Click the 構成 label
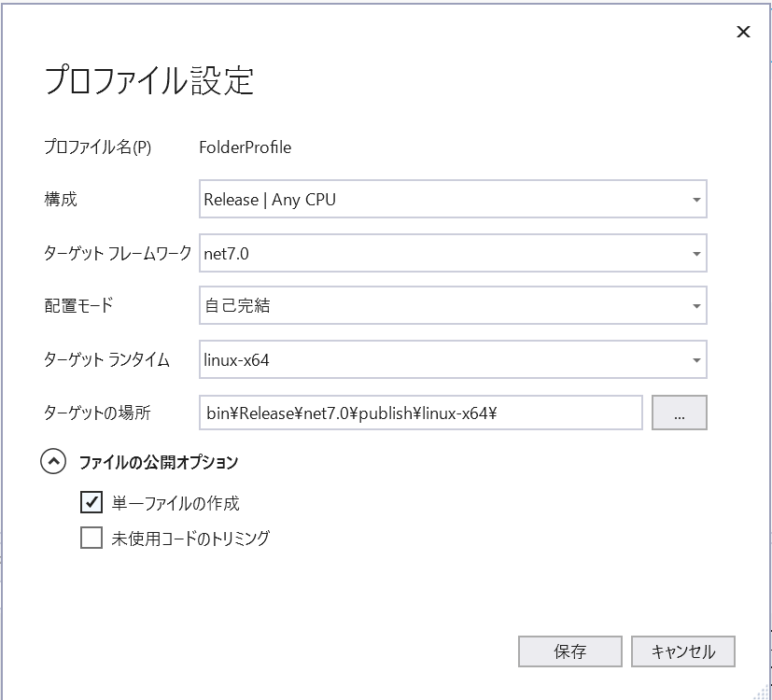This screenshot has height=700, width=772. pos(61,200)
